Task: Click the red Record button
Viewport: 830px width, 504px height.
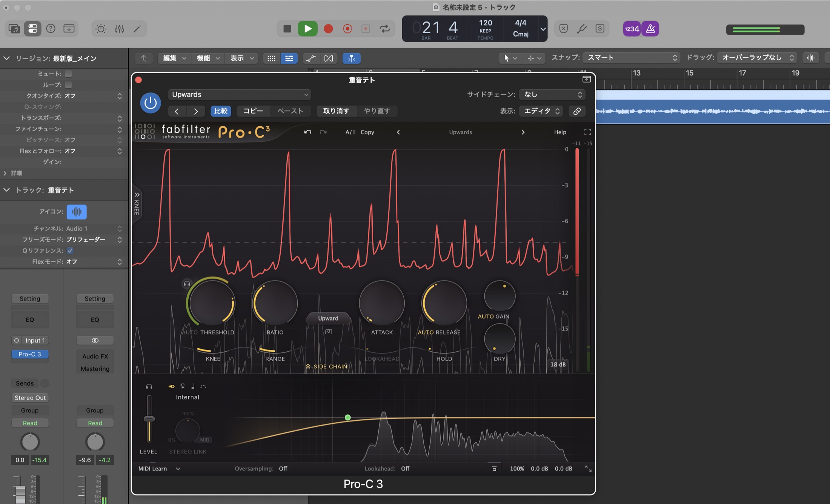Action: (x=328, y=29)
